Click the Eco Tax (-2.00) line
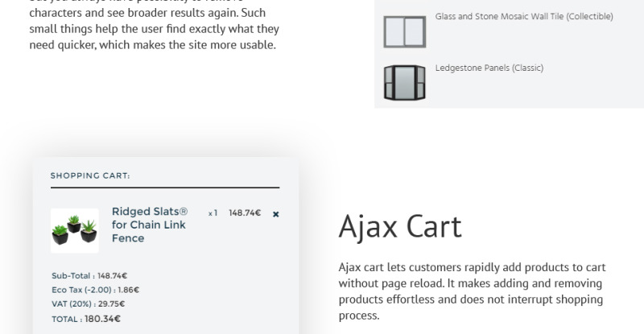 pos(95,290)
